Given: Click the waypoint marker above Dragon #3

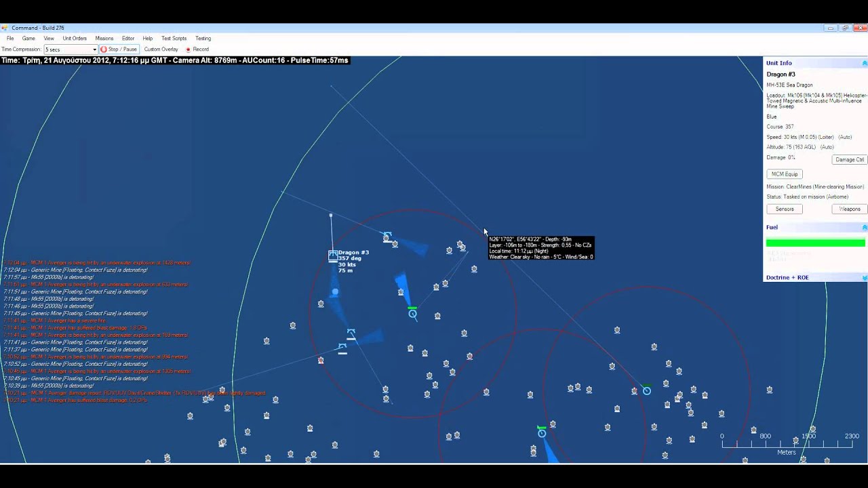Looking at the screenshot, I should (x=331, y=216).
